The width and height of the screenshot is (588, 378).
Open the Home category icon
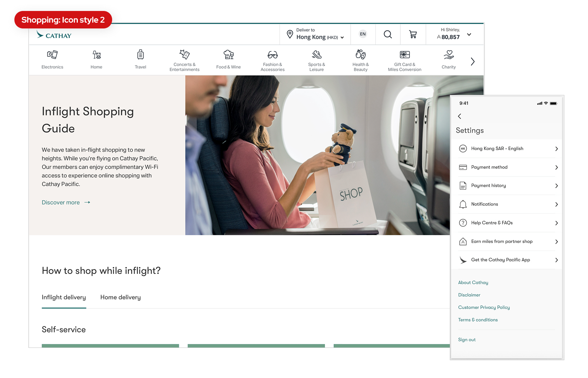point(97,55)
